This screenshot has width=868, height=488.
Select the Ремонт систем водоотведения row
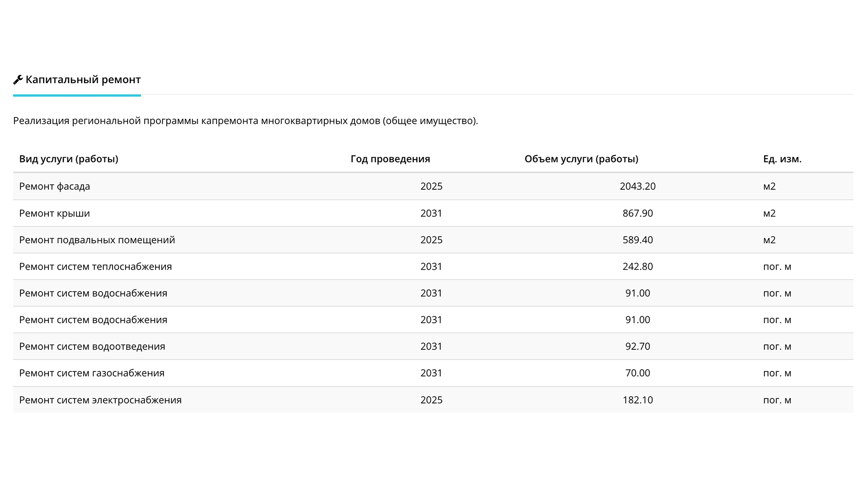coord(92,347)
